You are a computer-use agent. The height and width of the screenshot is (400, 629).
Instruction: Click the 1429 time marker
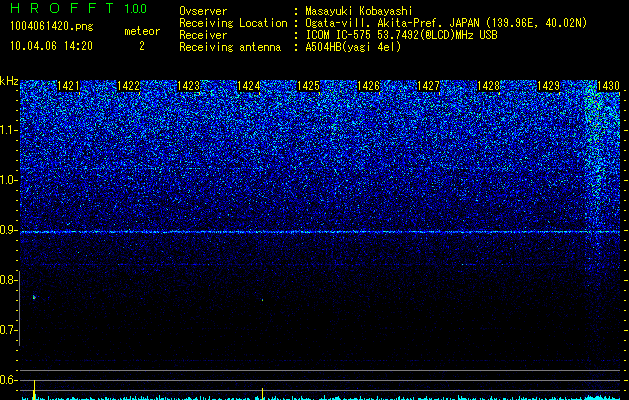point(548,86)
